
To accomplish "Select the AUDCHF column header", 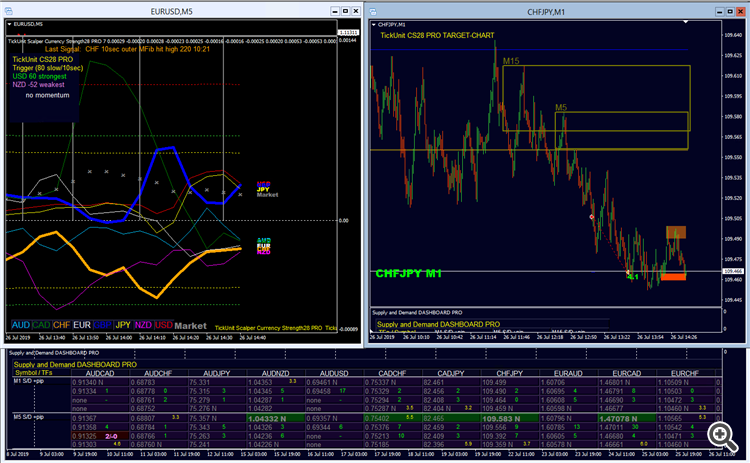I will (158, 373).
